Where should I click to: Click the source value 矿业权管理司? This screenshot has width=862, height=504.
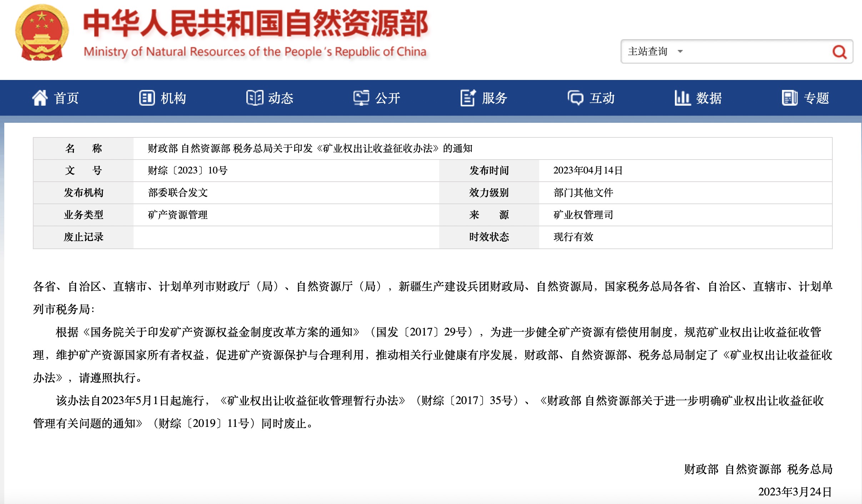click(583, 215)
